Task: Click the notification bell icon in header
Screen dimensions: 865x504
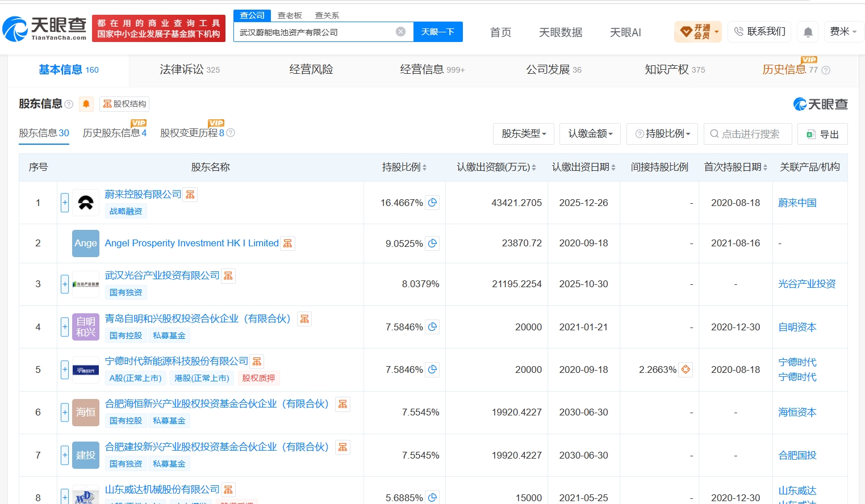Action: pos(808,32)
